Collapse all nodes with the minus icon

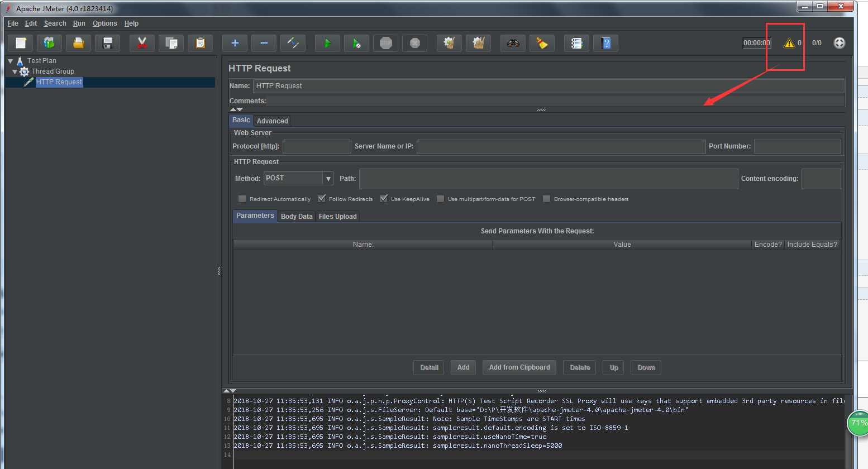point(264,43)
